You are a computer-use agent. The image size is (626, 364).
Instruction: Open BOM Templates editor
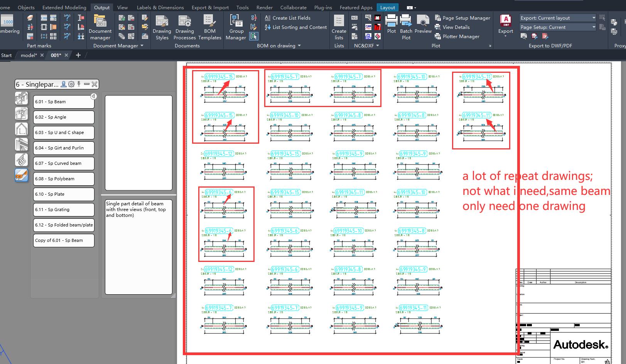(x=209, y=27)
